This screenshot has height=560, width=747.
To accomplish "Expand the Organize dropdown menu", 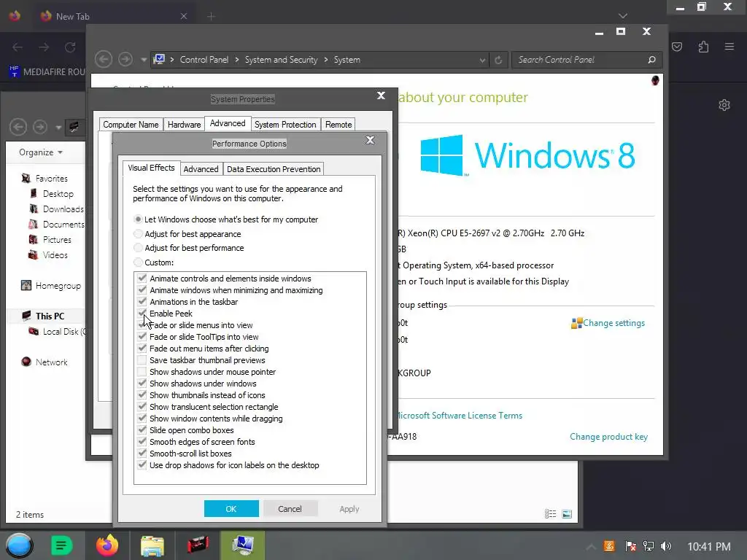I will coord(41,152).
